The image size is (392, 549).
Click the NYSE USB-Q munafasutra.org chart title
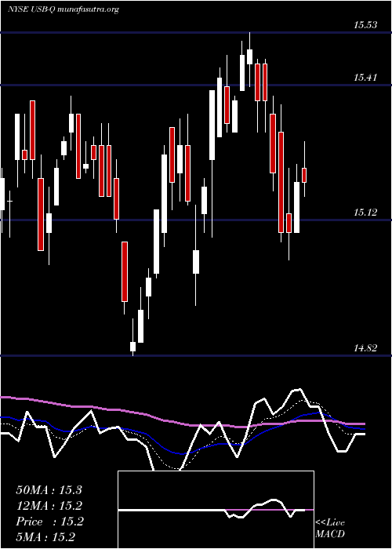click(x=64, y=9)
